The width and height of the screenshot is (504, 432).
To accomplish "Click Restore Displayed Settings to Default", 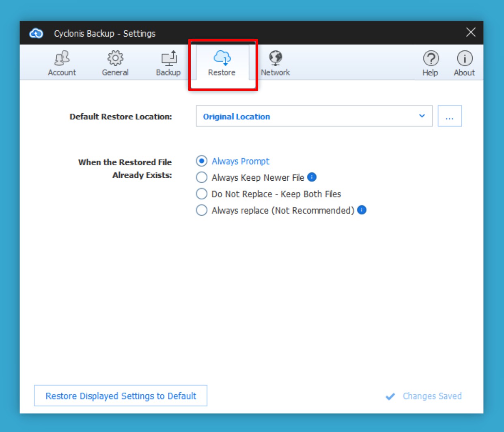I will 121,396.
